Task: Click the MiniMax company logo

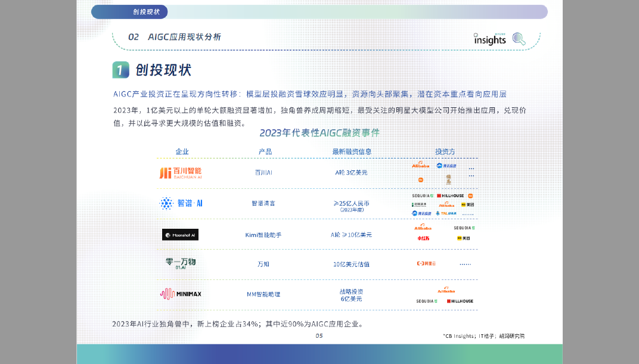Action: pyautogui.click(x=181, y=294)
